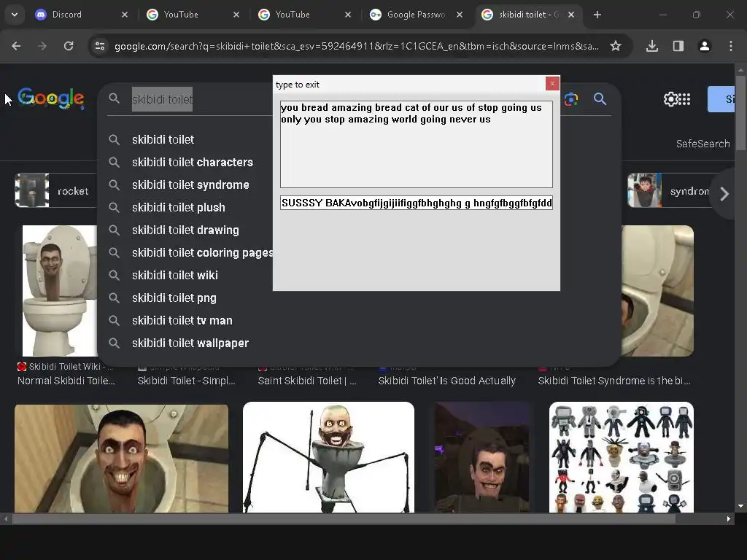
Task: Open 'Saint Skibidi Toilet' result link
Action: 307,381
